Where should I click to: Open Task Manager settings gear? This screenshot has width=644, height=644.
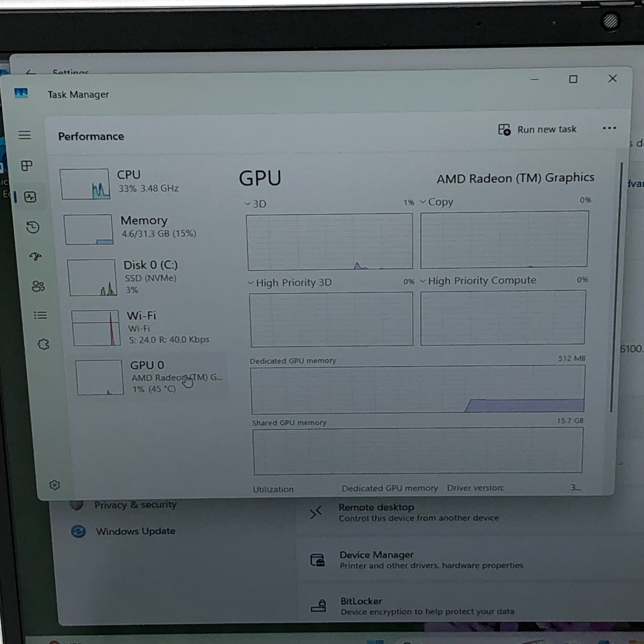[x=55, y=485]
